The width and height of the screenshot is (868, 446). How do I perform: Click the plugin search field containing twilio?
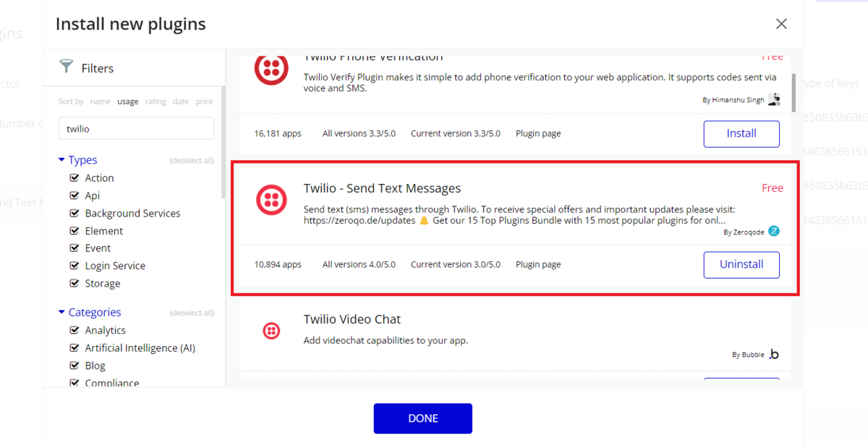(x=136, y=128)
